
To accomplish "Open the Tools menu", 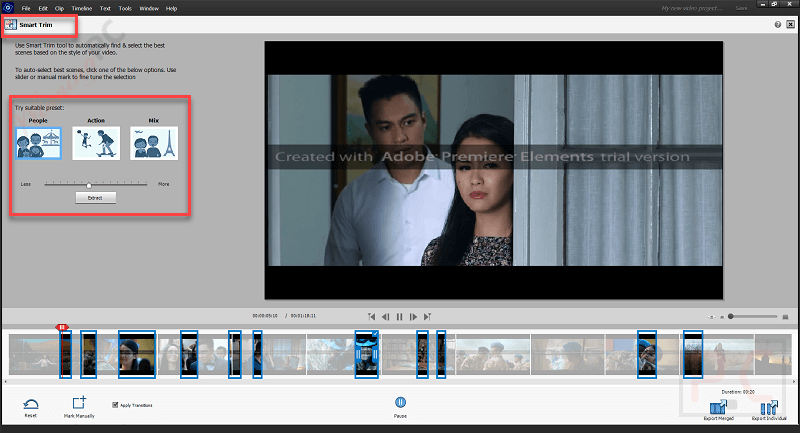I will click(125, 9).
